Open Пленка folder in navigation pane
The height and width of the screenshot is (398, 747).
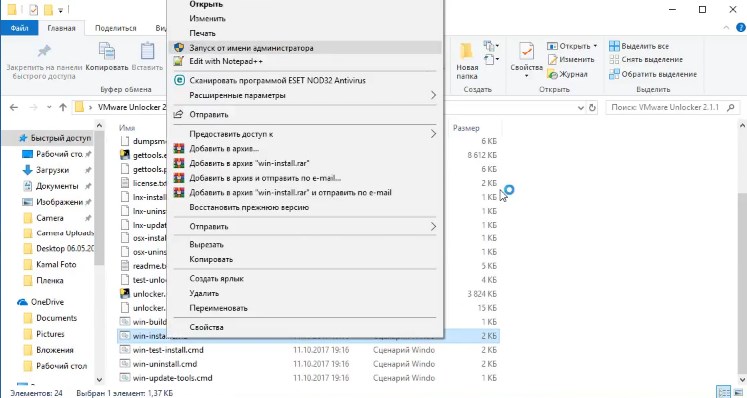[50, 280]
